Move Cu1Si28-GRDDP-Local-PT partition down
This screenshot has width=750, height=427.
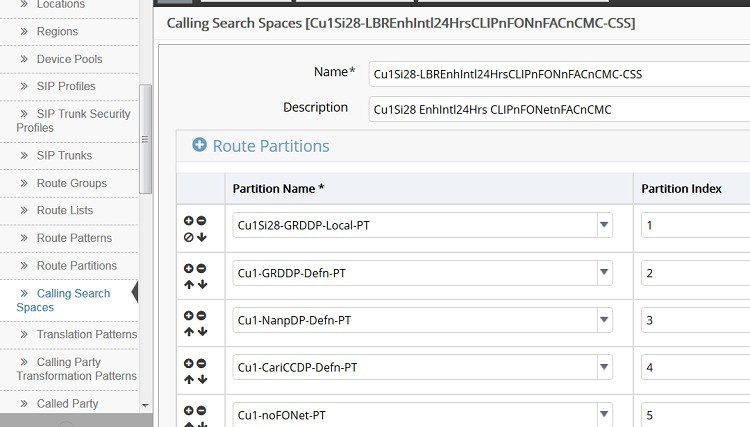(202, 237)
